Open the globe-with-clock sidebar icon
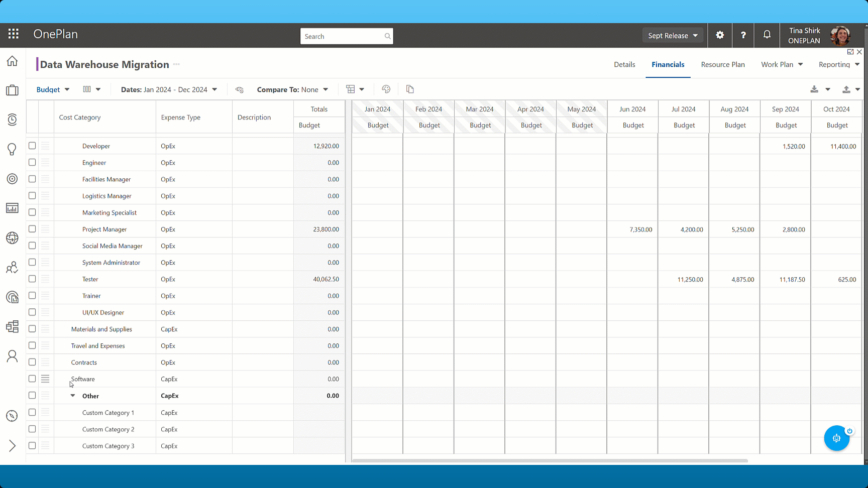The height and width of the screenshot is (488, 868). (12, 297)
